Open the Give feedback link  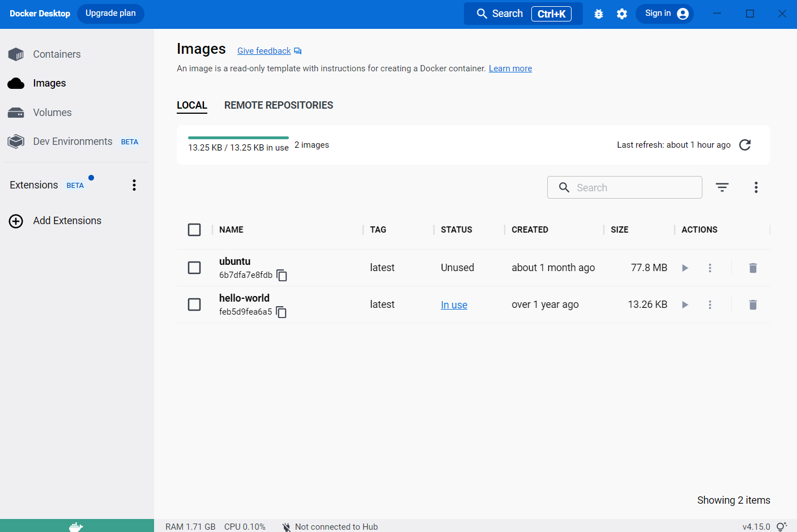(x=264, y=51)
